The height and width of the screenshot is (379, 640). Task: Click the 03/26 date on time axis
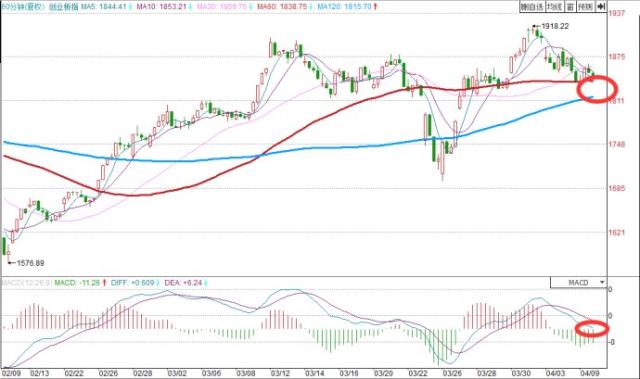452,373
